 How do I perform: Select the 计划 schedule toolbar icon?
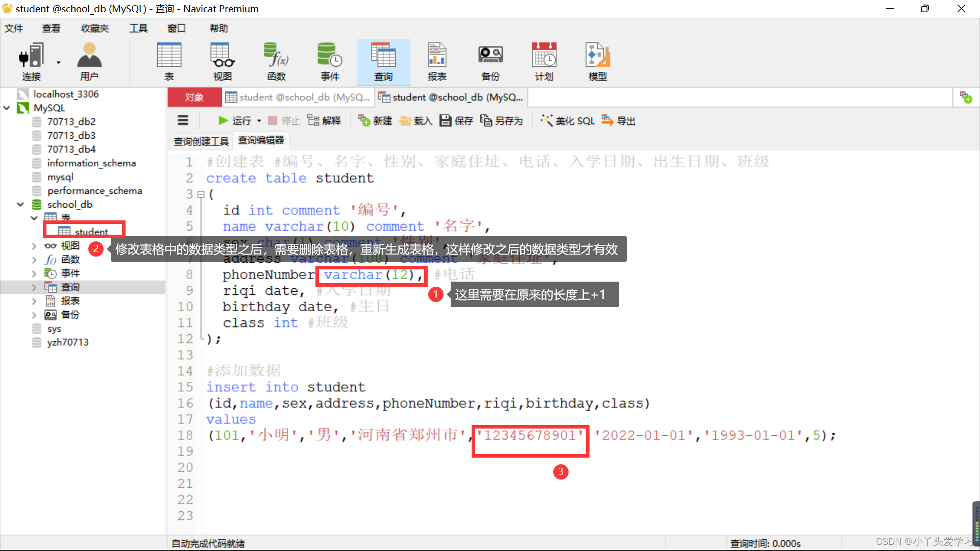coord(544,62)
